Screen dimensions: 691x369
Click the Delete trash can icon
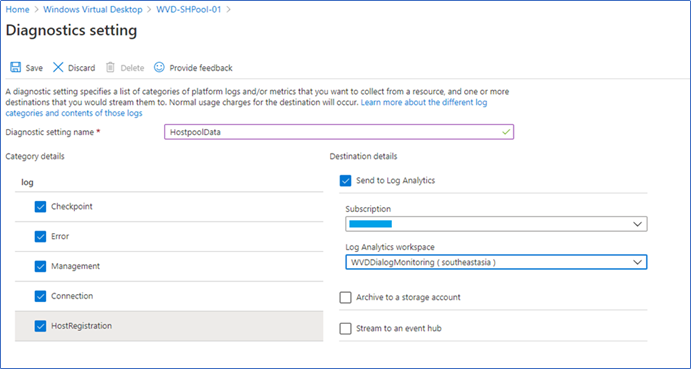(x=110, y=67)
